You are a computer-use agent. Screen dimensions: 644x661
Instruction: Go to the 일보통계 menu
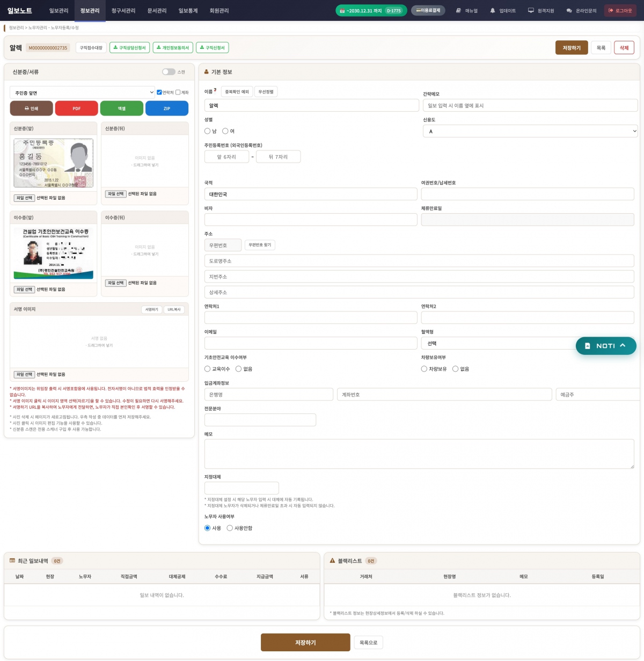pos(188,11)
